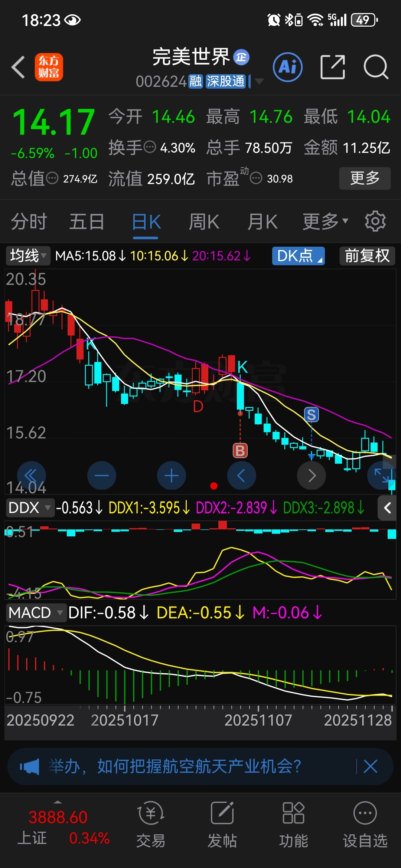Open 前复权 adjustment selector
Image resolution: width=401 pixels, height=868 pixels.
coord(367,256)
